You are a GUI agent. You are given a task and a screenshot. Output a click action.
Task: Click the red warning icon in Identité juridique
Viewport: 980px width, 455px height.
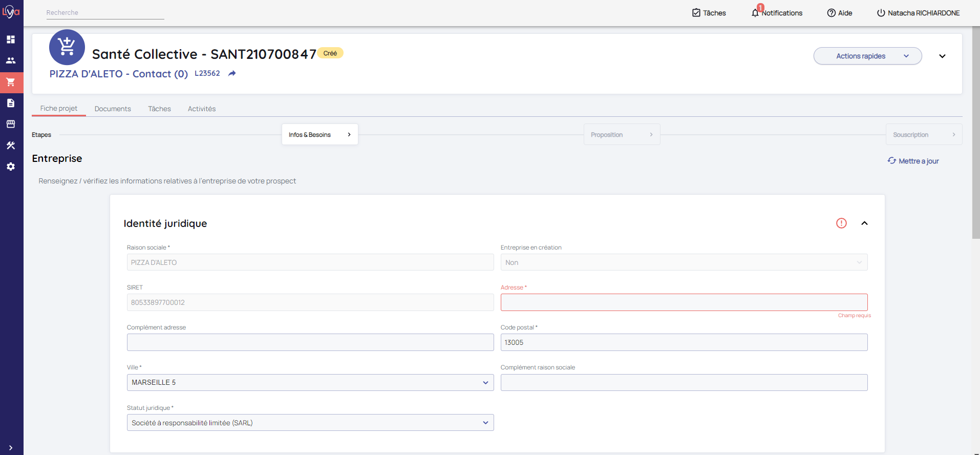pyautogui.click(x=841, y=223)
